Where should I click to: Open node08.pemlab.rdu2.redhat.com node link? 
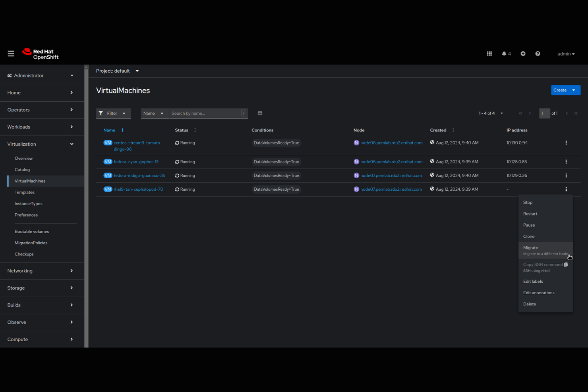coord(391,143)
